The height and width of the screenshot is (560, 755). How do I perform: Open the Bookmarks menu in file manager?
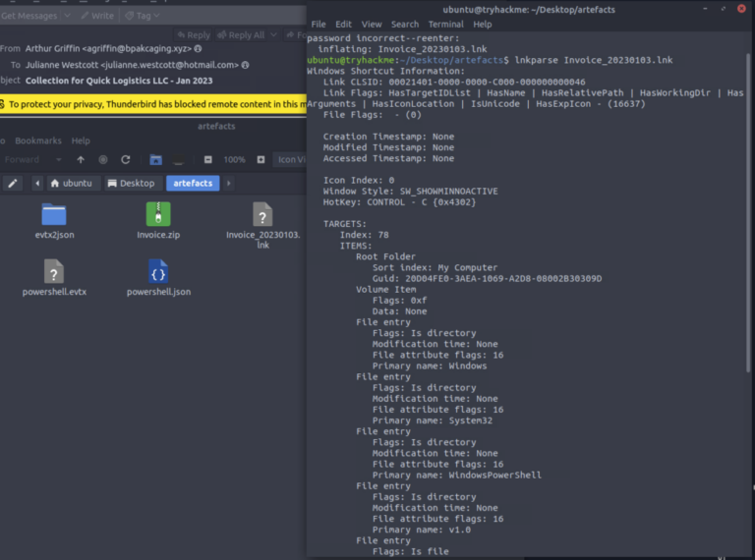pos(37,140)
